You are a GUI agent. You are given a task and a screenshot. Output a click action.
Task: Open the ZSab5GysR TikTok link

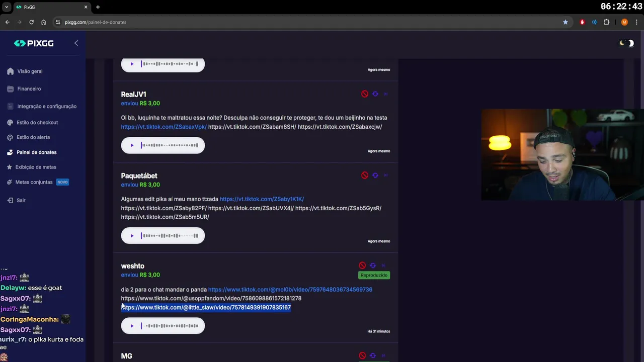click(338, 208)
